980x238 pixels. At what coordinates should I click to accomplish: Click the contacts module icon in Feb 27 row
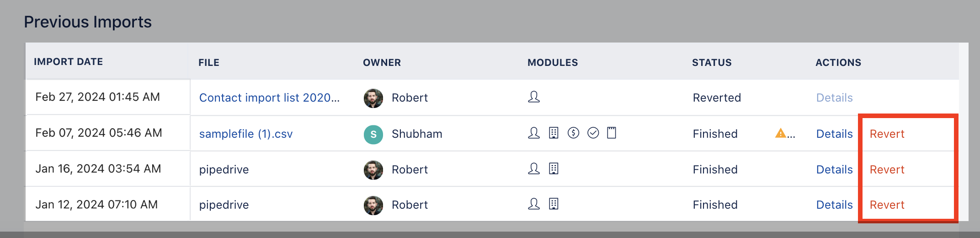click(x=534, y=97)
